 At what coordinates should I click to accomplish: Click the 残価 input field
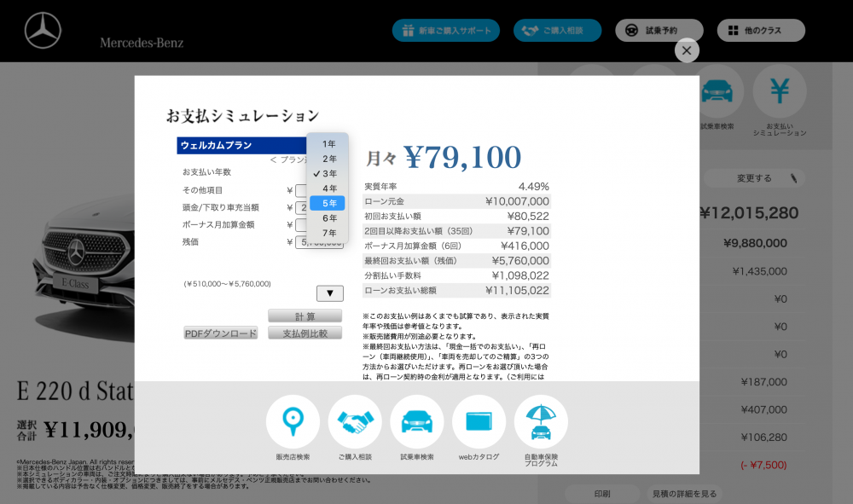319,242
